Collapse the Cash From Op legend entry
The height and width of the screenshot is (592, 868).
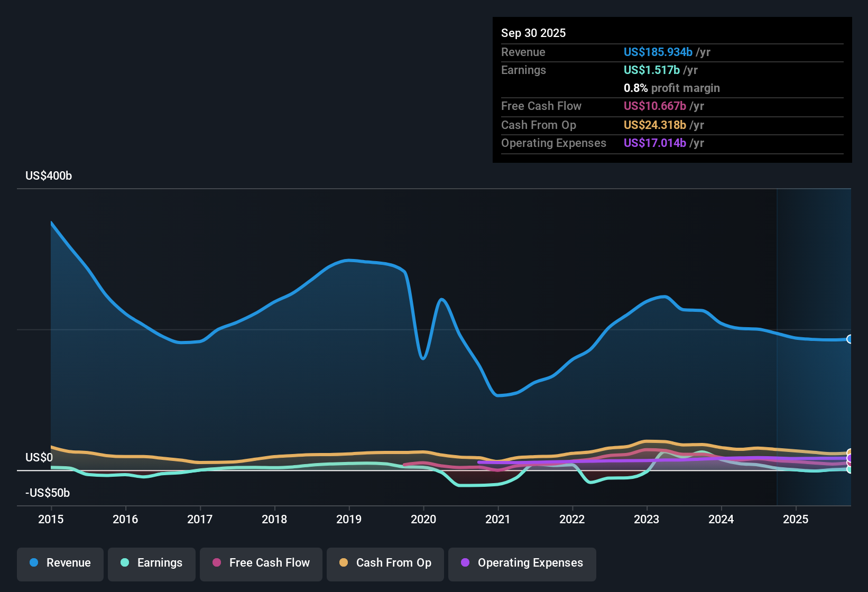tap(385, 563)
